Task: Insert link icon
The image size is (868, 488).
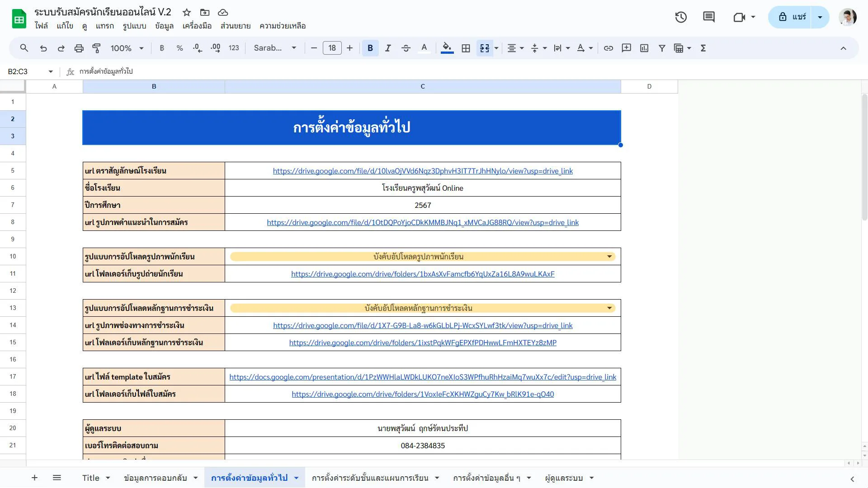Action: tap(609, 48)
